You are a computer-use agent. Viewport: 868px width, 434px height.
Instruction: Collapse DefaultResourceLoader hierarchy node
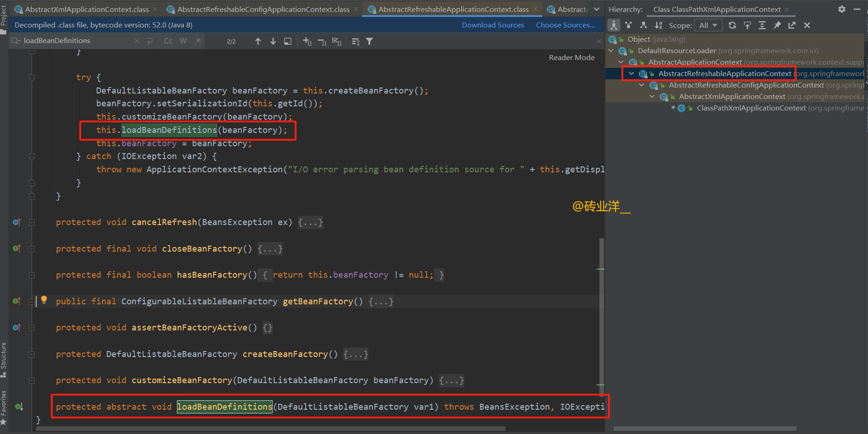(611, 50)
